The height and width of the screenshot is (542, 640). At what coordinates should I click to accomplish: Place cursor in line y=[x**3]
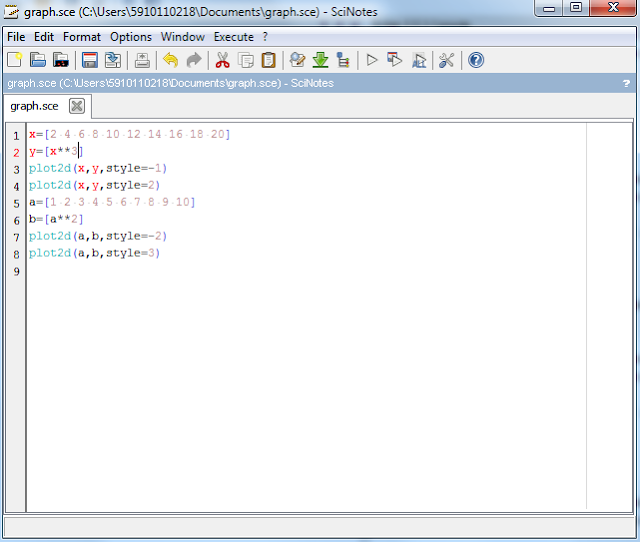click(x=56, y=151)
